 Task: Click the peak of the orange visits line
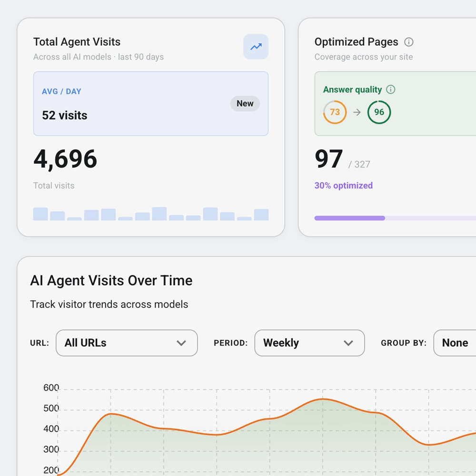323,399
